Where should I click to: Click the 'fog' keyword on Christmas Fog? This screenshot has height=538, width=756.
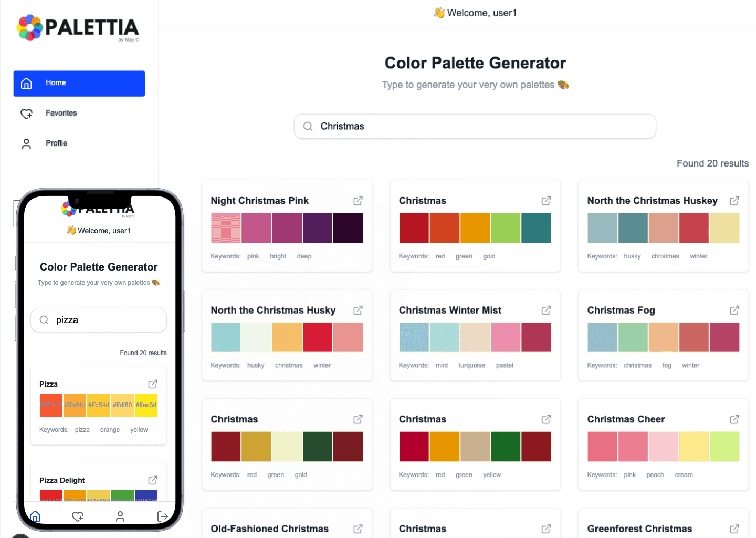[667, 365]
